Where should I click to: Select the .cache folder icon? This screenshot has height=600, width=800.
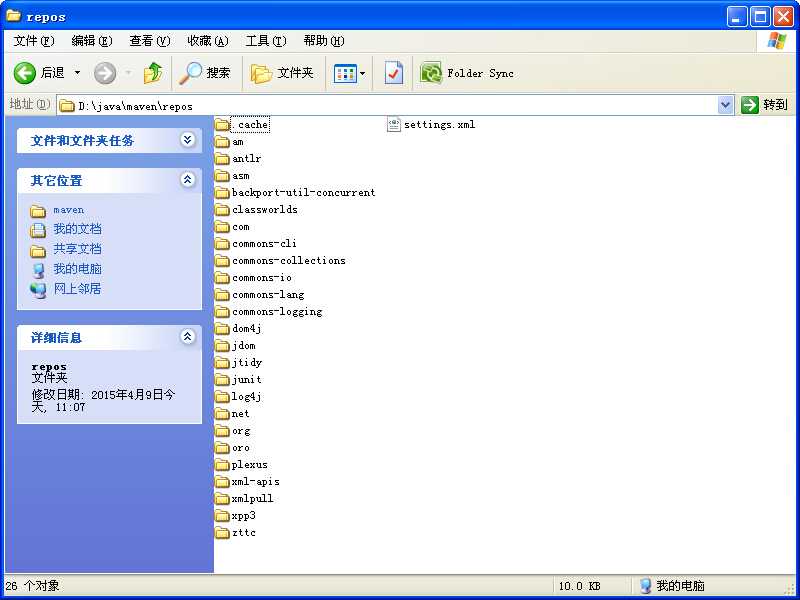(222, 124)
